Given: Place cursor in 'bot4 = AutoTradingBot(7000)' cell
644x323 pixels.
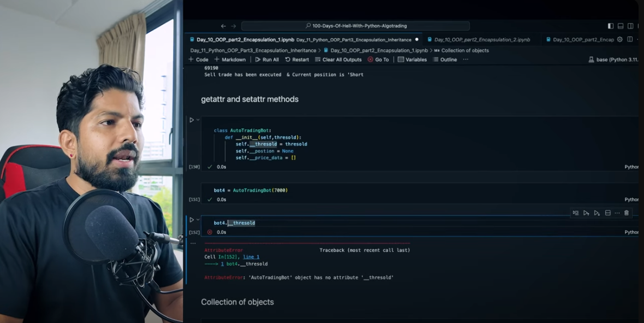Looking at the screenshot, I should coord(251,191).
